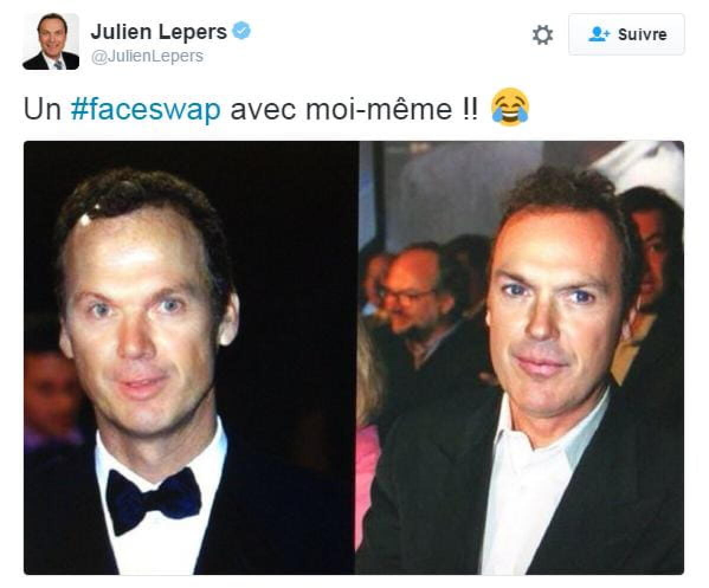This screenshot has height=588, width=709.
Task: Click the tweet text "avec moi-même"
Action: coord(341,109)
